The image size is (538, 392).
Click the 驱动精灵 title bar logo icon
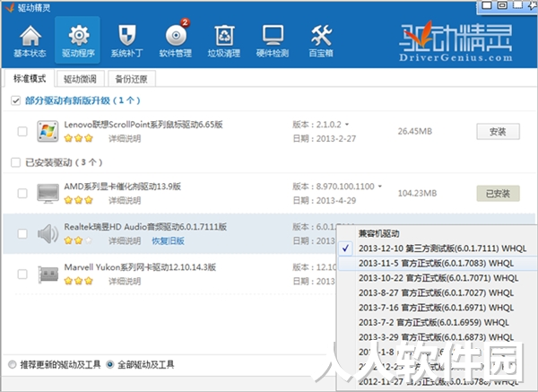pos(9,7)
